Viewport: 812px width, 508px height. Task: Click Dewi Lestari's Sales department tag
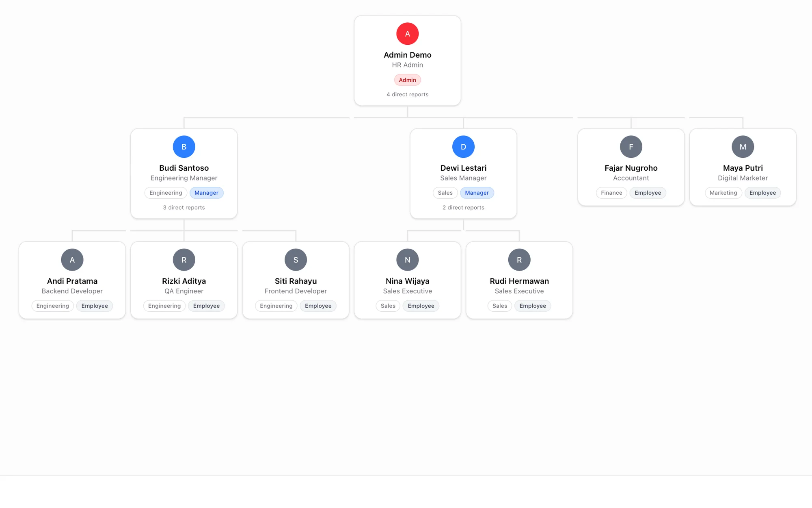coord(445,193)
